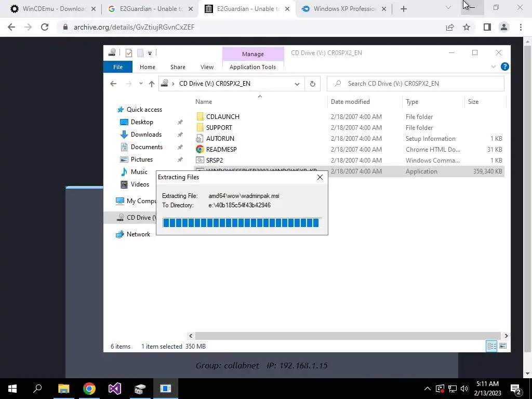Go up one folder level in Explorer

151,84
